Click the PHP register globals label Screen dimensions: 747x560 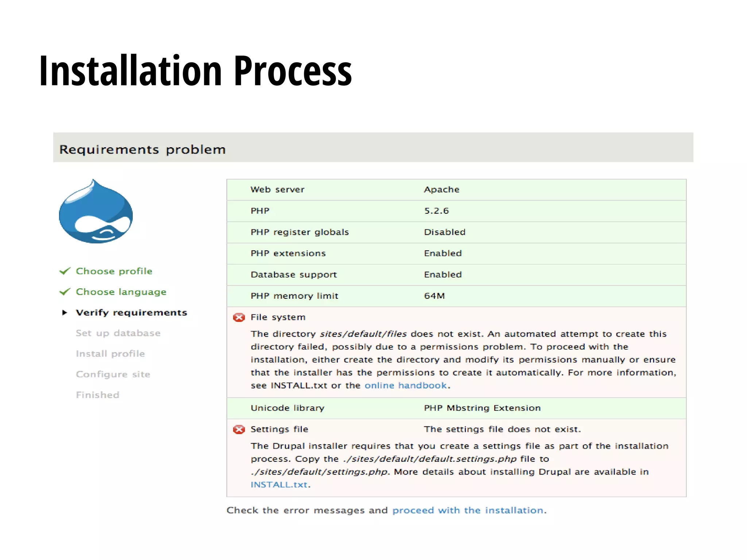pos(299,232)
